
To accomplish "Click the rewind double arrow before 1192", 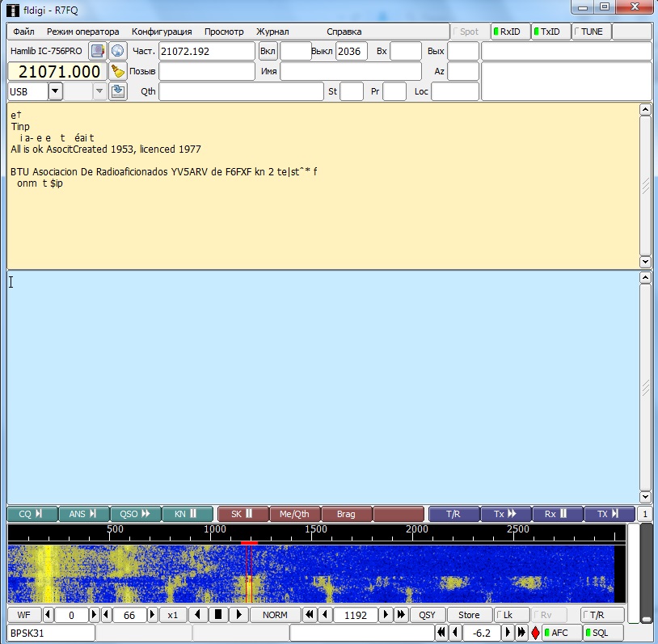I will coord(310,615).
